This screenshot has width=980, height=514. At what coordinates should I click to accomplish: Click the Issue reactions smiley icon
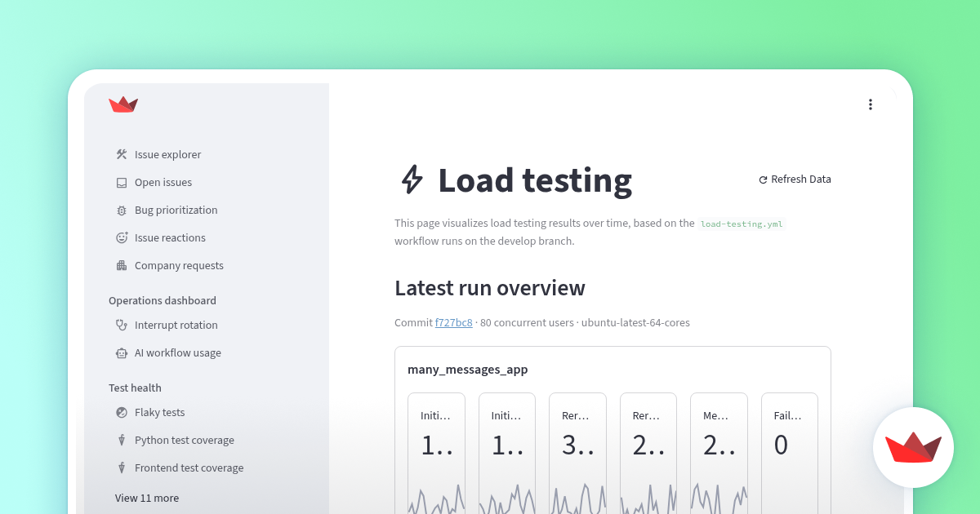click(122, 237)
